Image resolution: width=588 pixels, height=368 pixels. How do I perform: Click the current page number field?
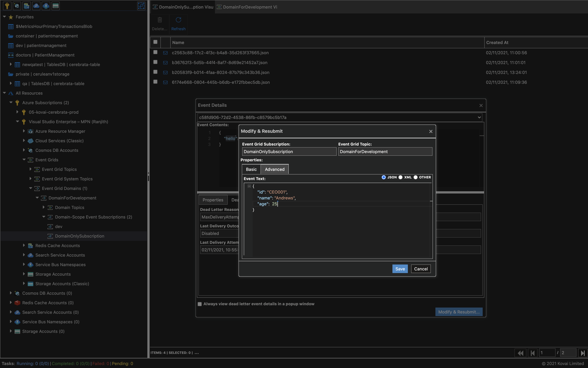(547, 353)
